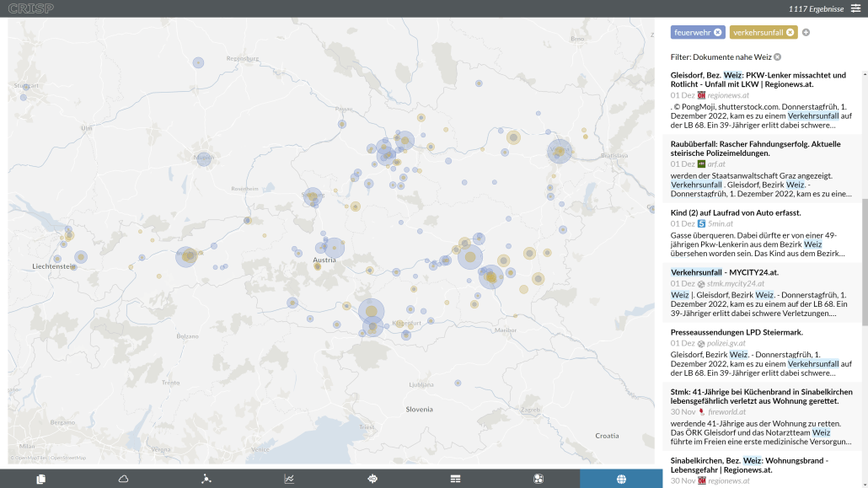This screenshot has width=868, height=488.
Task: Click the regionews.at source of the Gleisdorf article
Action: tap(728, 95)
